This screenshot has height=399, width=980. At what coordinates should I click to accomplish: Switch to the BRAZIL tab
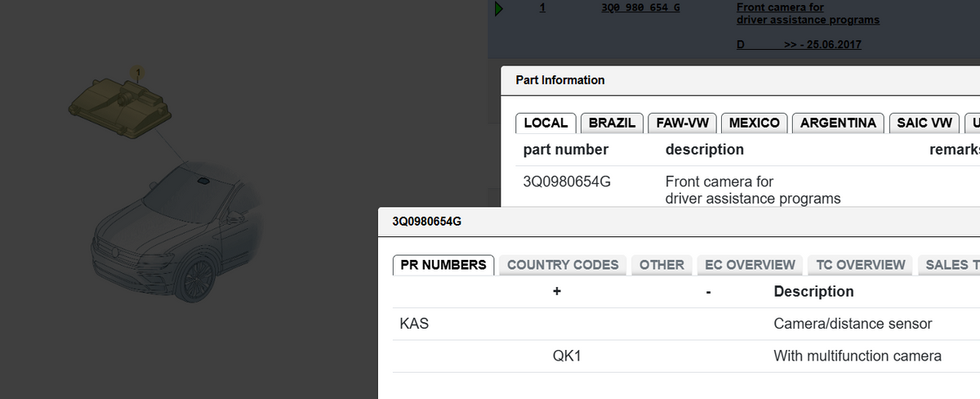pyautogui.click(x=612, y=123)
